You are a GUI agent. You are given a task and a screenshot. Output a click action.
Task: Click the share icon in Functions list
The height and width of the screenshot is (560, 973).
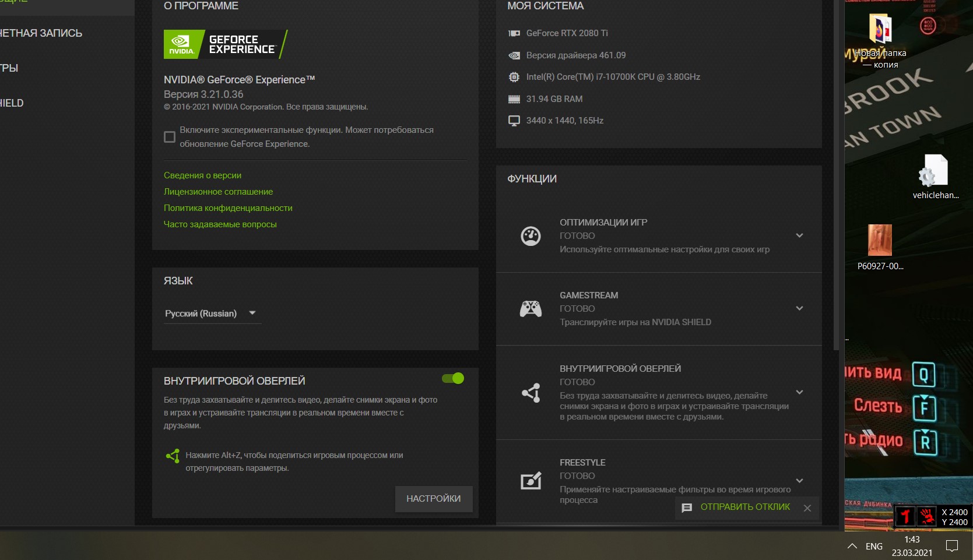pyautogui.click(x=531, y=393)
